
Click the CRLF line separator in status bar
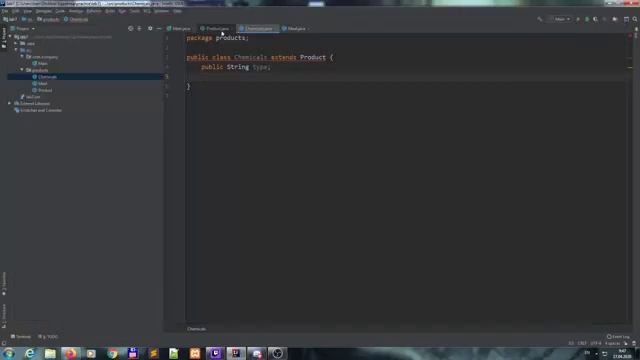(x=582, y=343)
